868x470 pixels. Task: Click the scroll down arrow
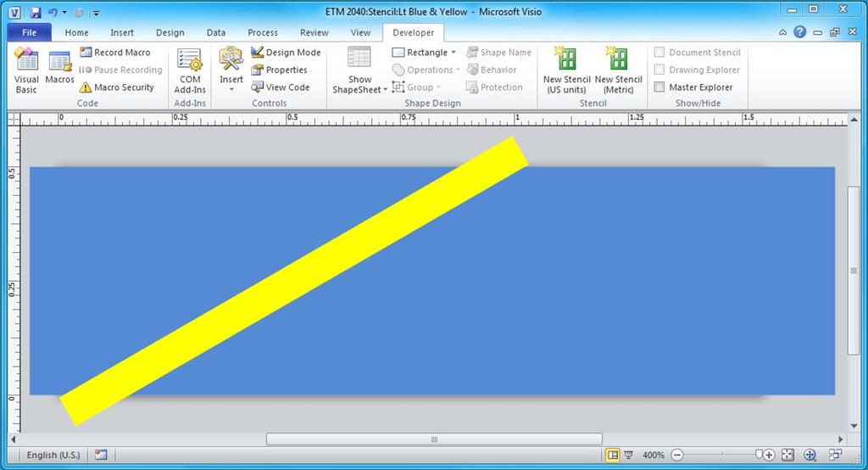[x=854, y=426]
